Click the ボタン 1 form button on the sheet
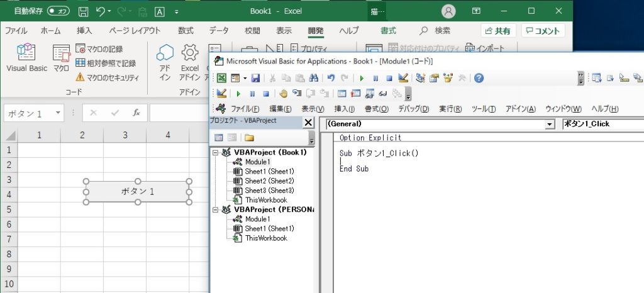 pos(138,191)
